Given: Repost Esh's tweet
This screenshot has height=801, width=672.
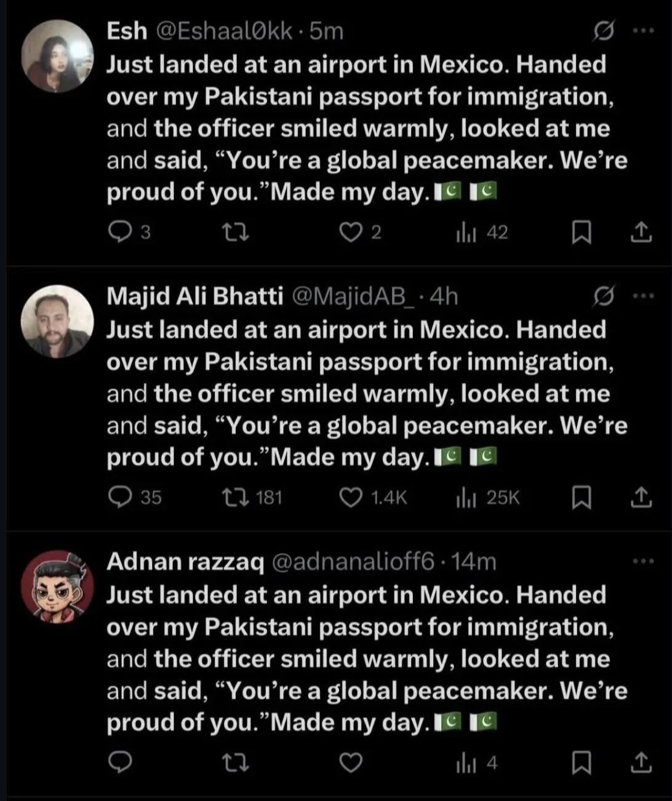Looking at the screenshot, I should (x=235, y=232).
